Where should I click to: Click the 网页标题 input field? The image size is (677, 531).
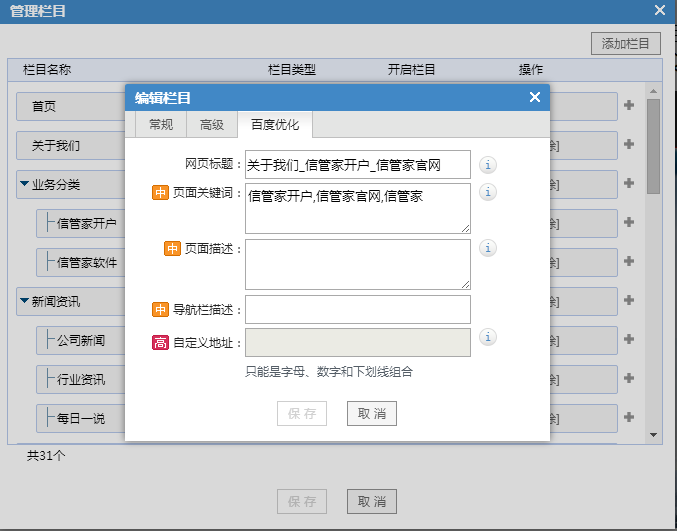357,165
